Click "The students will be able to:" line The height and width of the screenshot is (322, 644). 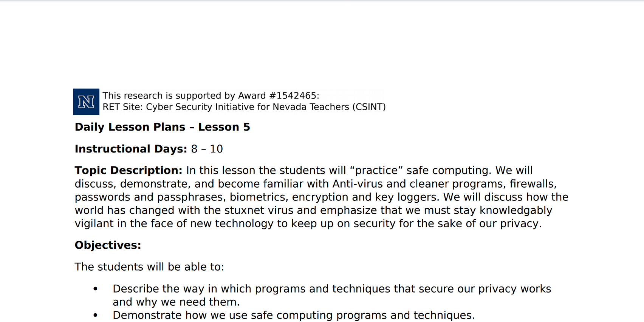click(x=149, y=267)
